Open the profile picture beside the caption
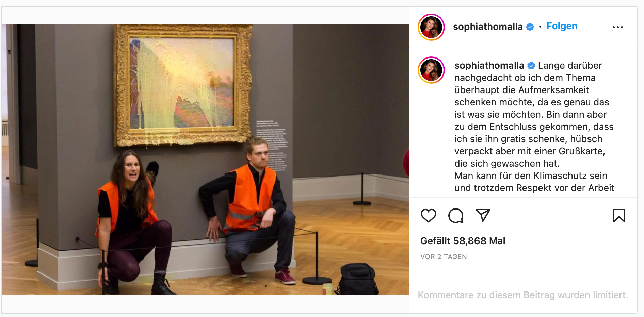This screenshot has height=317, width=644. point(431,70)
